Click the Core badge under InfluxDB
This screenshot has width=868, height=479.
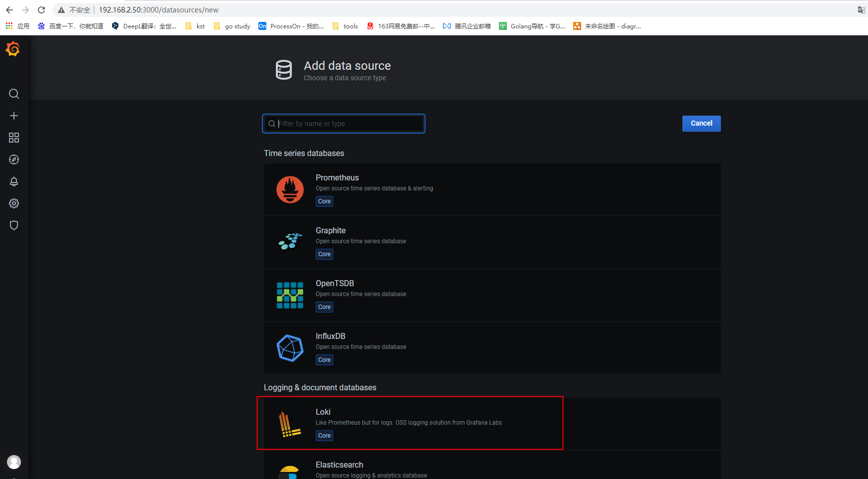coord(324,360)
